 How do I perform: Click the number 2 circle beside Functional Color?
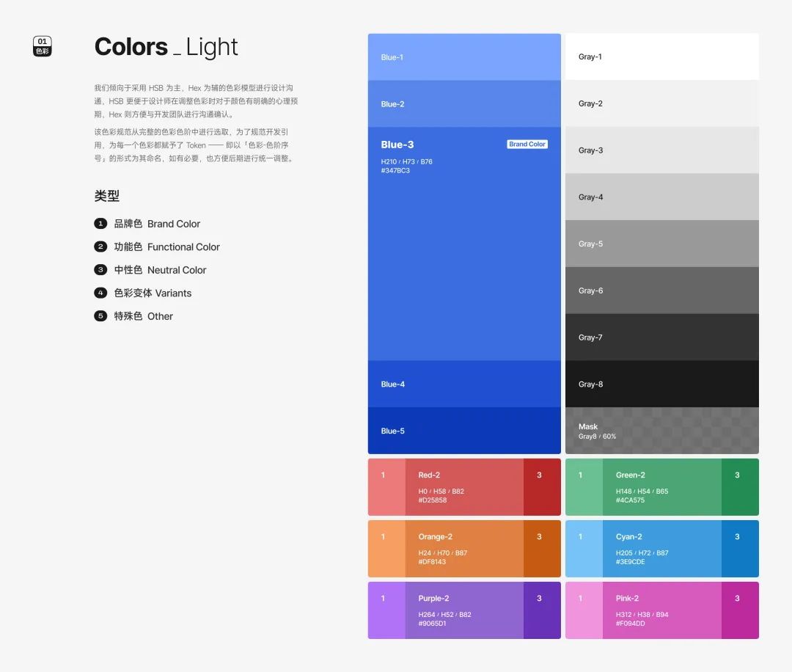(100, 246)
